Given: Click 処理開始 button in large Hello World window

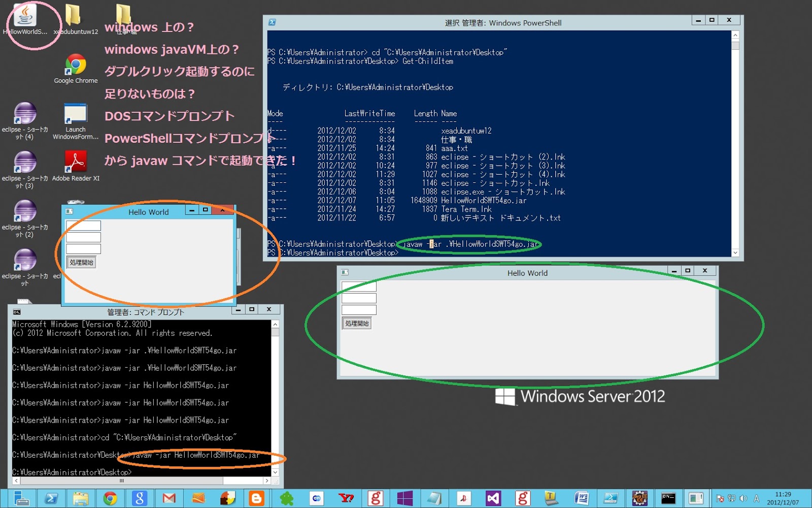Looking at the screenshot, I should 357,323.
